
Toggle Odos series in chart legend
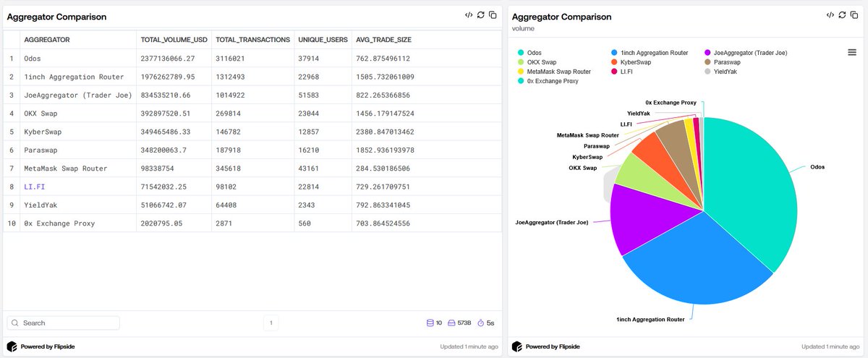(529, 53)
